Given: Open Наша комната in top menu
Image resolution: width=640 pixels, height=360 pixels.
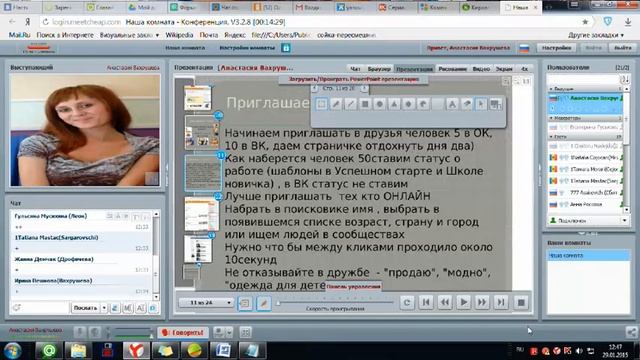Looking at the screenshot, I should tap(185, 48).
